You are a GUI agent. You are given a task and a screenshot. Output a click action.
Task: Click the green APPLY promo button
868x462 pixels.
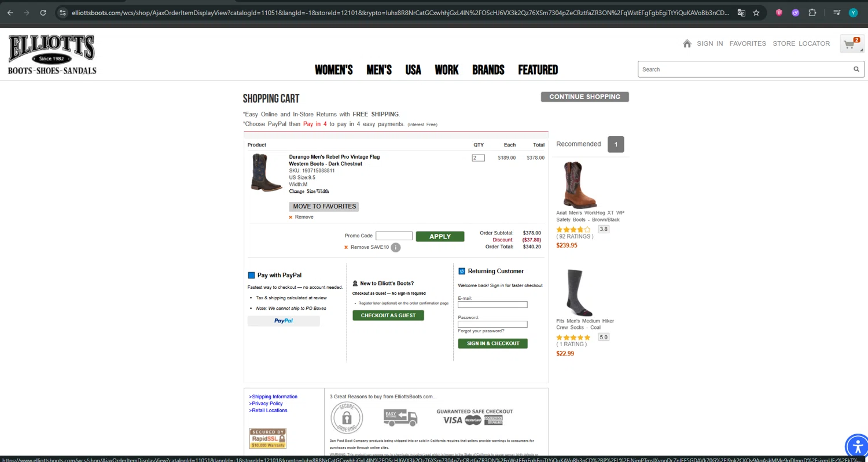(440, 236)
